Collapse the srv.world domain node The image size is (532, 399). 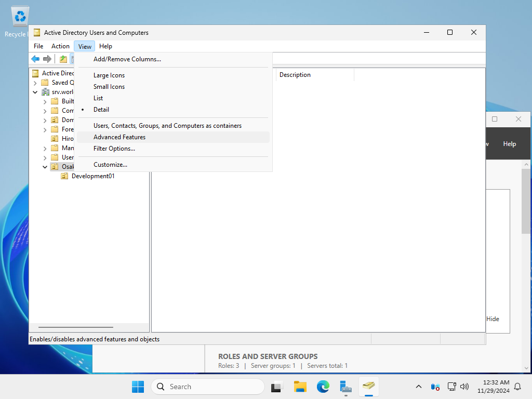tap(35, 92)
